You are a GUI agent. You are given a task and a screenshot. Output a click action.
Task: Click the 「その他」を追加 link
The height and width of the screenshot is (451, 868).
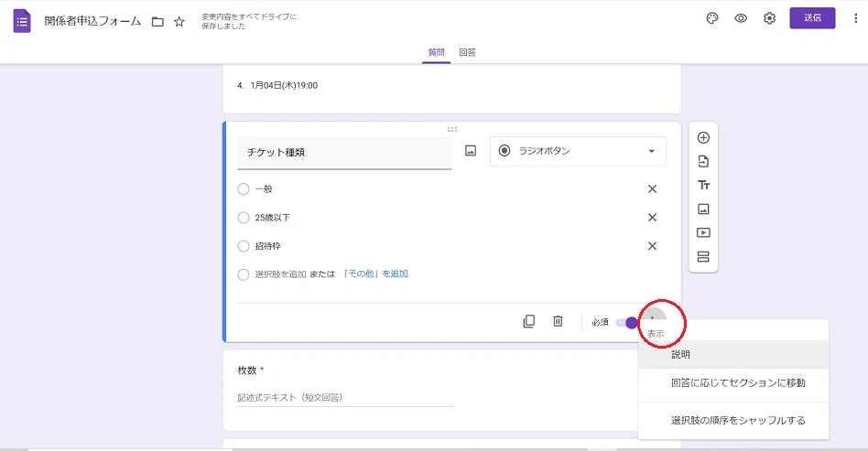[374, 274]
